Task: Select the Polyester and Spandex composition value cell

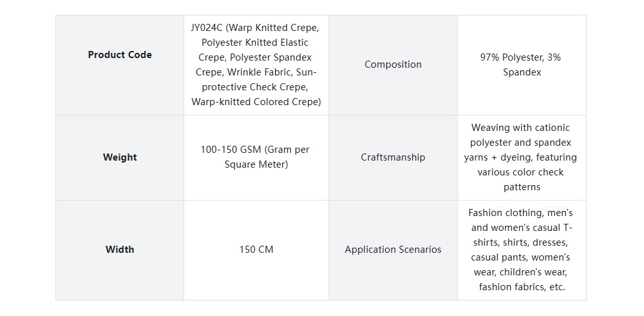Action: [520, 64]
